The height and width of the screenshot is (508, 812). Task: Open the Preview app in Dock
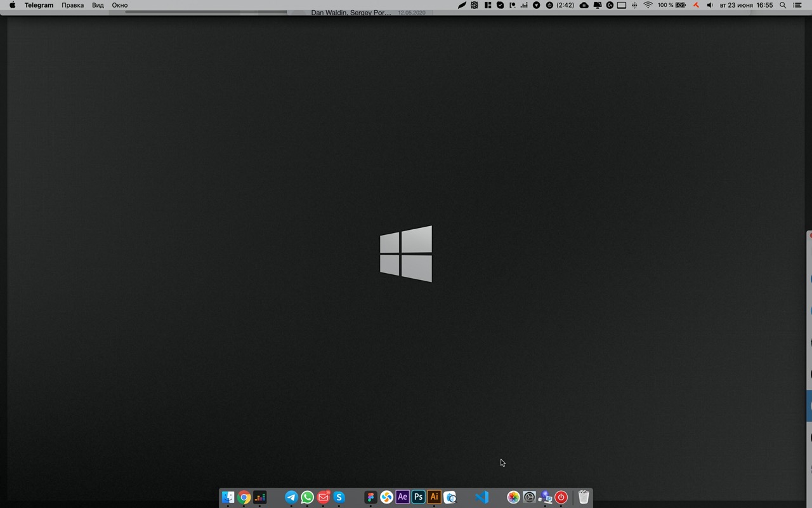[450, 497]
